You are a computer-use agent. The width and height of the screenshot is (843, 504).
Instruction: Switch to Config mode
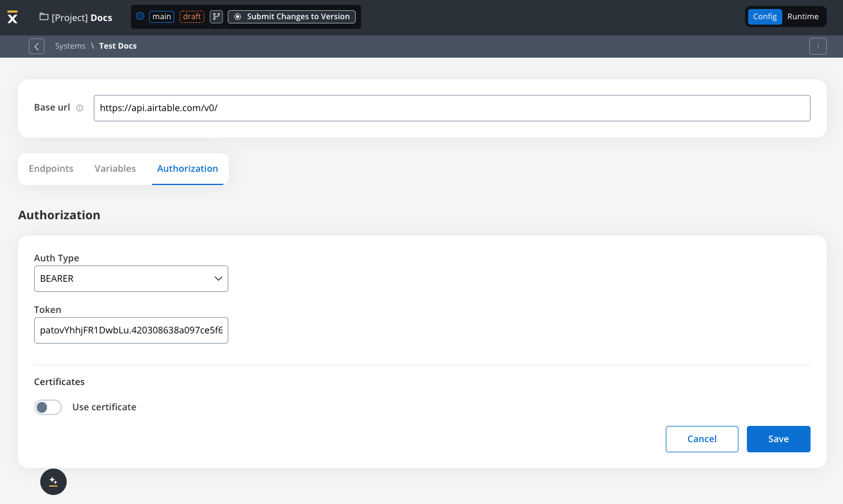[x=765, y=17]
